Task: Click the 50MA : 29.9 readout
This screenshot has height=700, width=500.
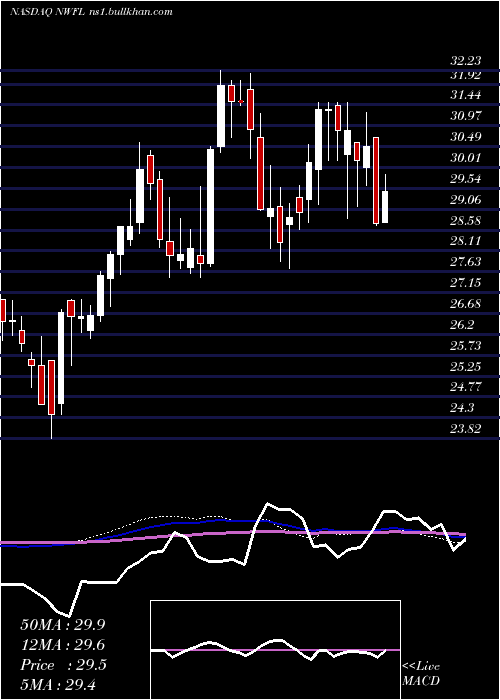Action: point(63,625)
